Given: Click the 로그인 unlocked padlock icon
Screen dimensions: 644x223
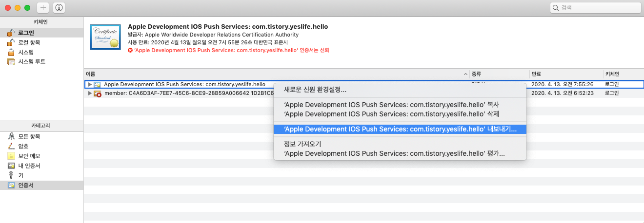Looking at the screenshot, I should coord(11,33).
